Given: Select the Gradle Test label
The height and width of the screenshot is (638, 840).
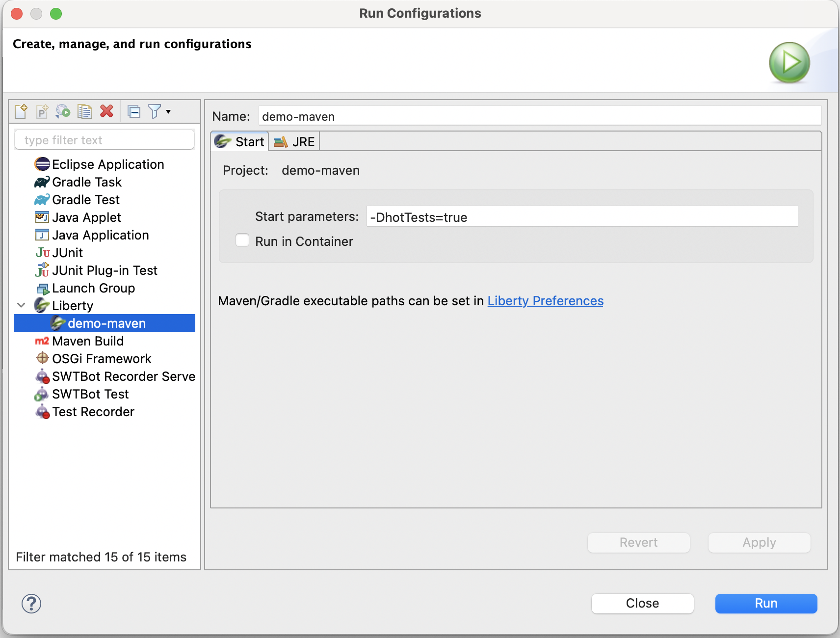Looking at the screenshot, I should (x=86, y=200).
